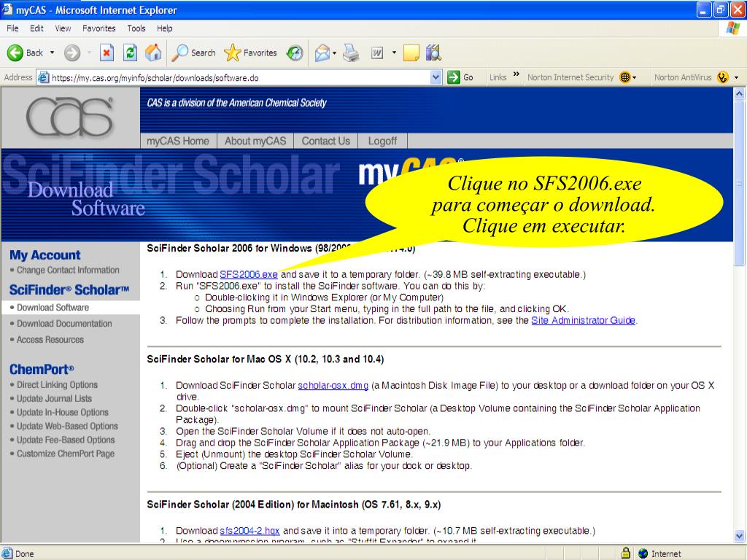The image size is (747, 560).
Task: Open the File menu
Action: pos(12,28)
